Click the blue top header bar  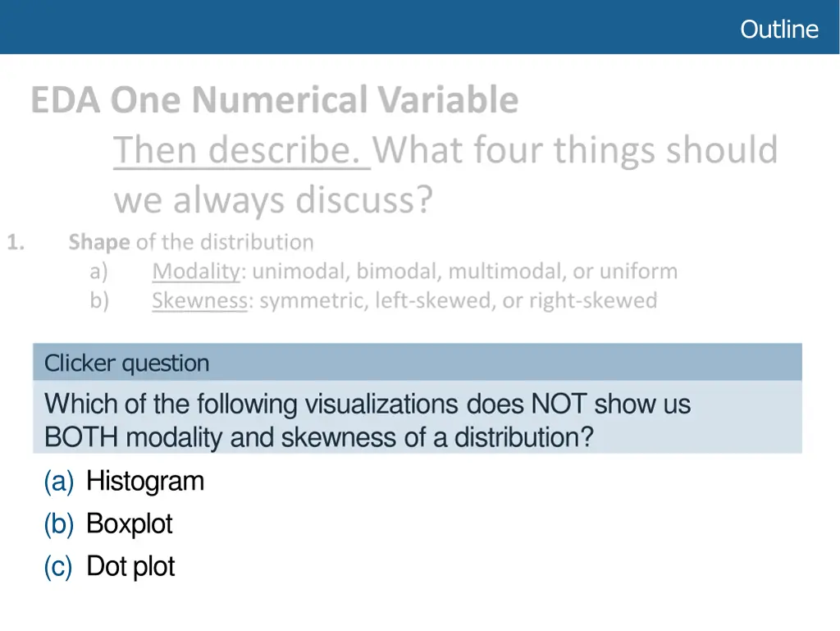tap(420, 27)
